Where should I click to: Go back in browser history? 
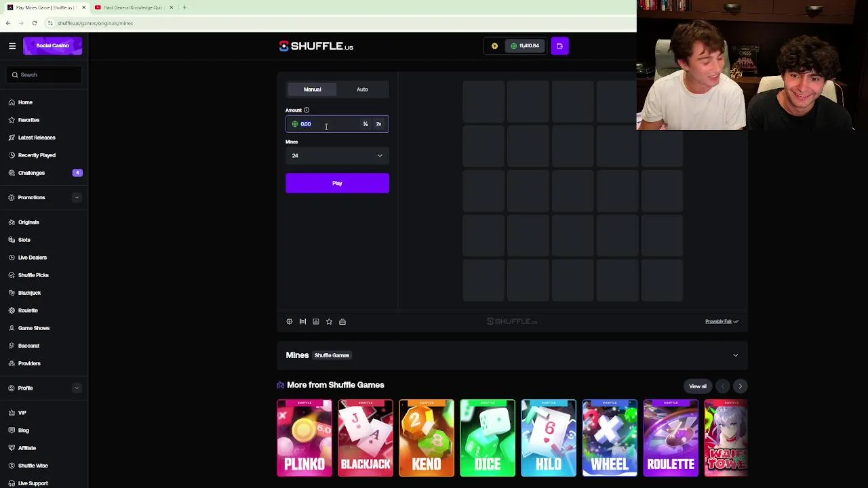8,23
